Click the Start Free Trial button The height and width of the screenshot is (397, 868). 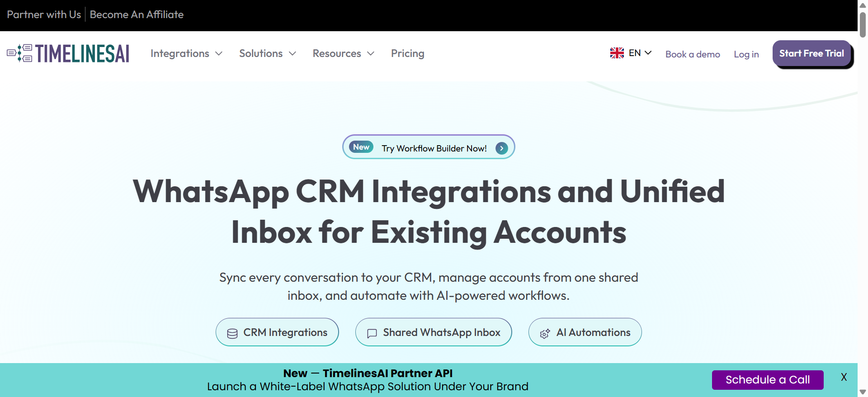pos(811,53)
